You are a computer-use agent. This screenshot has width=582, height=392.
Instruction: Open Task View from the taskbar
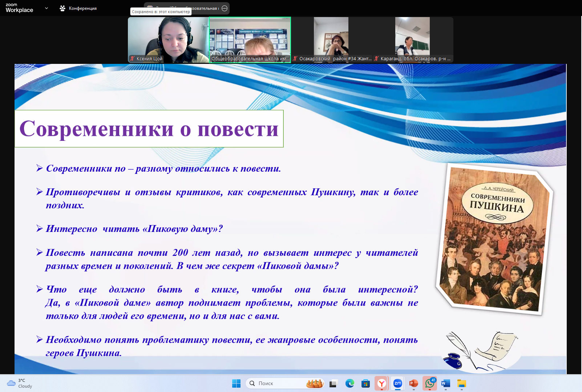coord(333,383)
